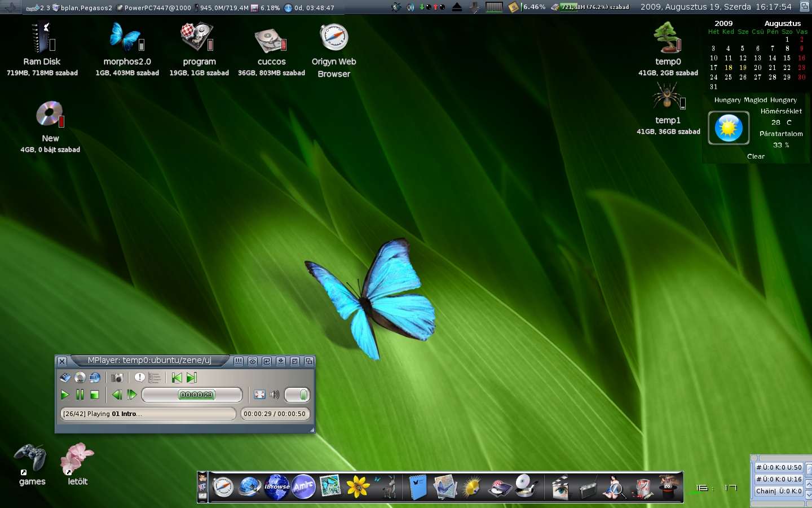Screen dimensions: 812x508
Task: Open MPlayer's playlist icon
Action: point(153,378)
